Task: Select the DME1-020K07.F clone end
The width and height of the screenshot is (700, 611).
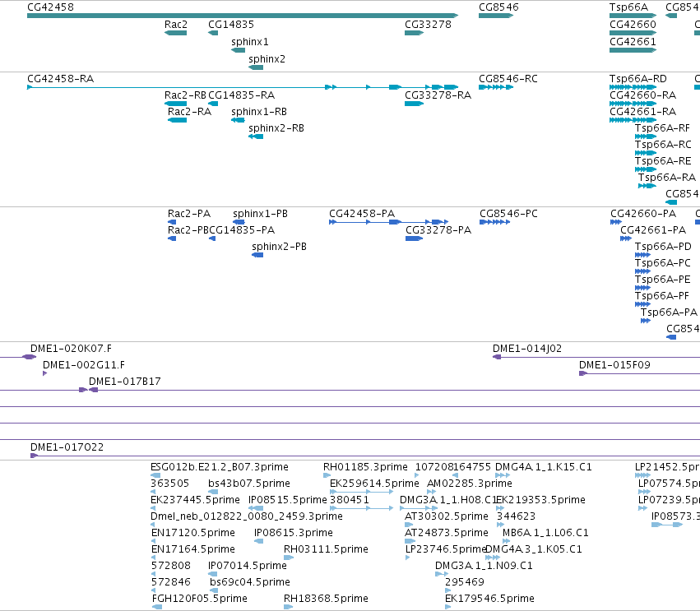Action: point(29,357)
